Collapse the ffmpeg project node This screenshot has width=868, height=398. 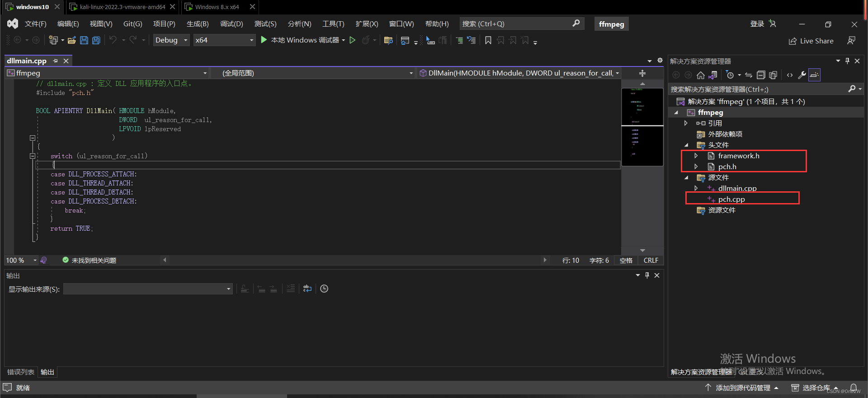coord(676,113)
